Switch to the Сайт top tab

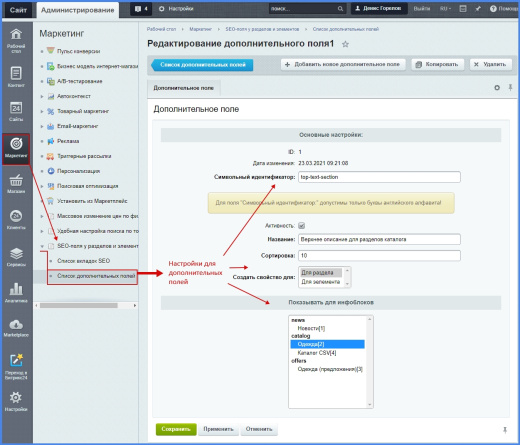click(18, 10)
